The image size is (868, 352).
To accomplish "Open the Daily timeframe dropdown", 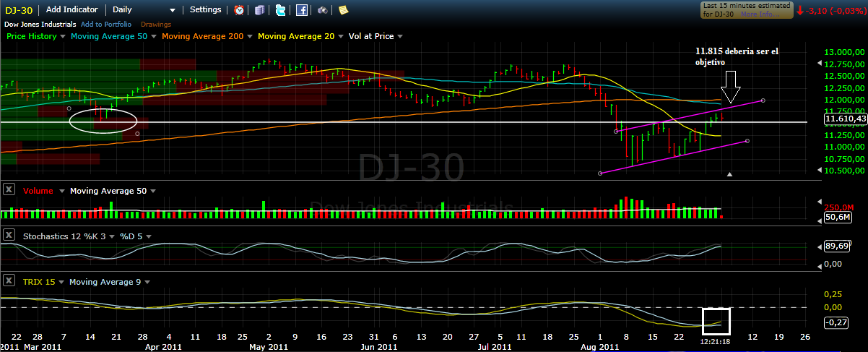I will pyautogui.click(x=144, y=10).
